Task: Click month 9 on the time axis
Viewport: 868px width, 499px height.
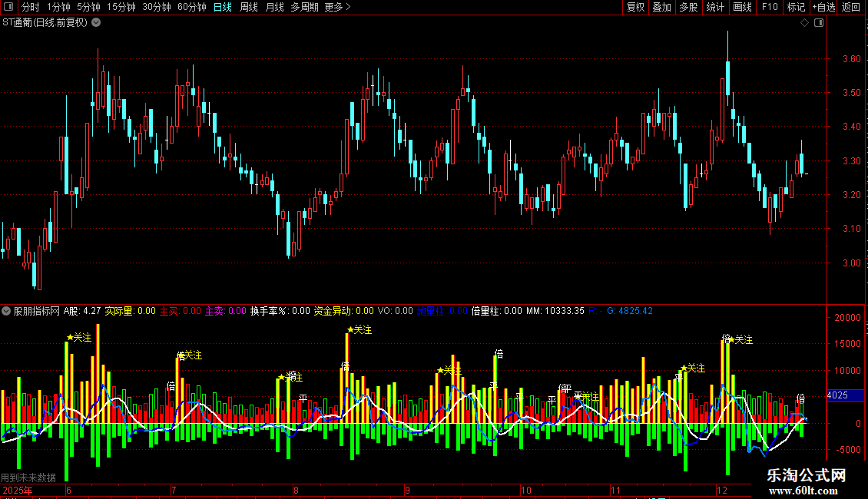Action: (x=407, y=490)
